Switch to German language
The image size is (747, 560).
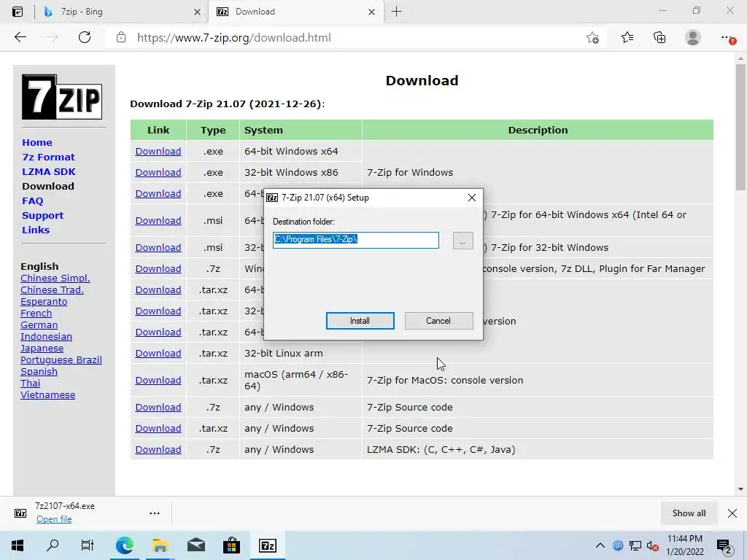(x=39, y=324)
